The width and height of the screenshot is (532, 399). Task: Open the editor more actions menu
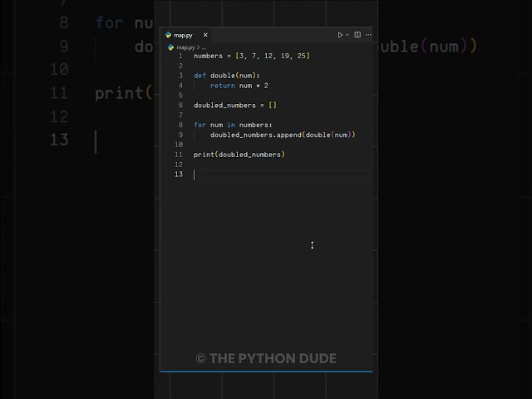pos(368,35)
